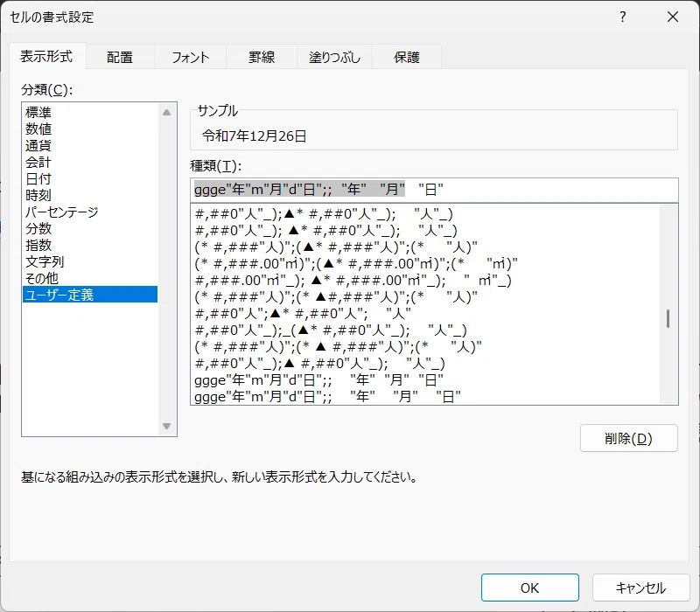
Task: Click category list scroll down arrow
Action: coord(166,426)
